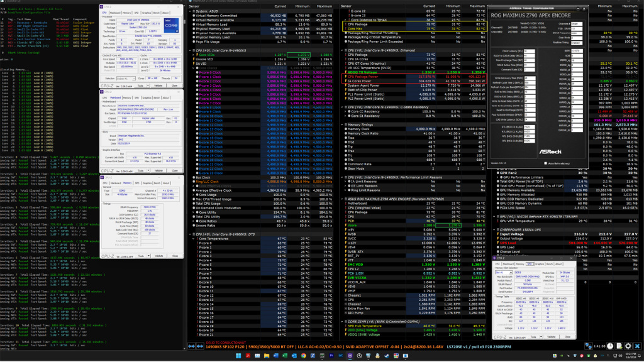Screen dimensions: 644x362
Task: Click the red tray icon in the system tray
Action: tap(582, 355)
